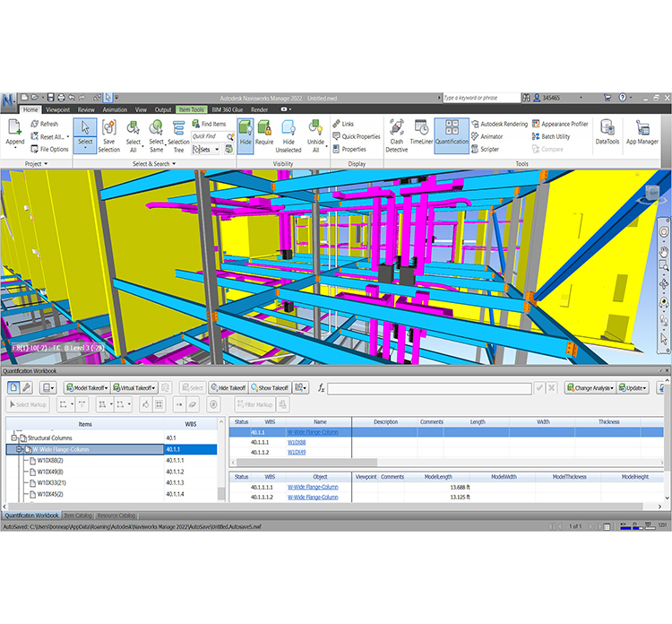Image resolution: width=672 pixels, height=624 pixels.
Task: Open the Model Takeoff dropdown
Action: [x=87, y=387]
